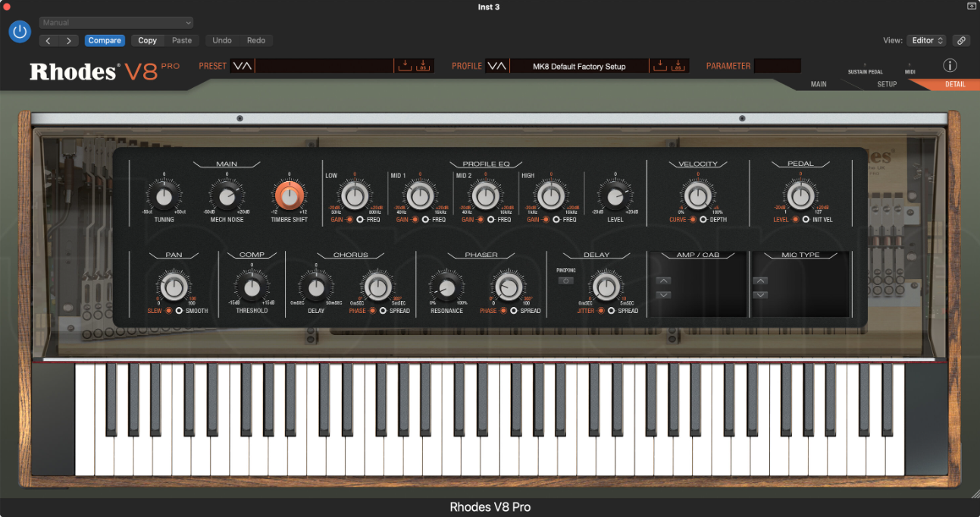Open the preset name display field
Viewport: 980px width, 517px height.
[324, 66]
